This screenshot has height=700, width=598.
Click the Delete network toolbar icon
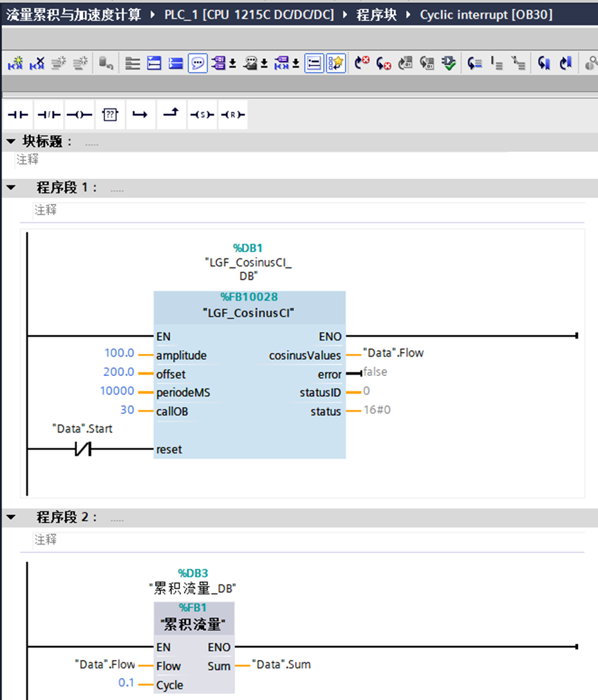[37, 64]
